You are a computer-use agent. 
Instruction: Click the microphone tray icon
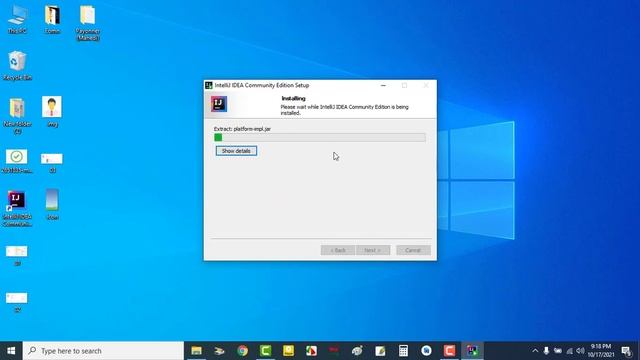point(546,351)
